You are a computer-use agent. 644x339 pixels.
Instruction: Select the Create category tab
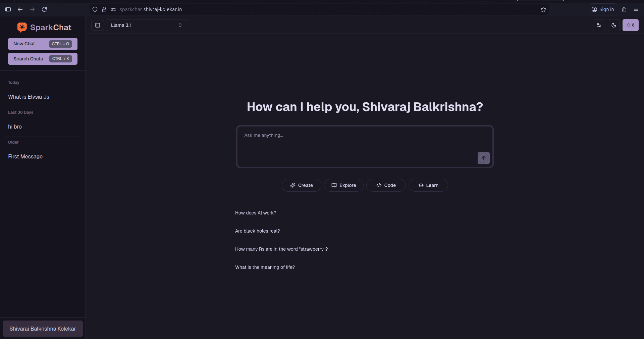coord(301,185)
